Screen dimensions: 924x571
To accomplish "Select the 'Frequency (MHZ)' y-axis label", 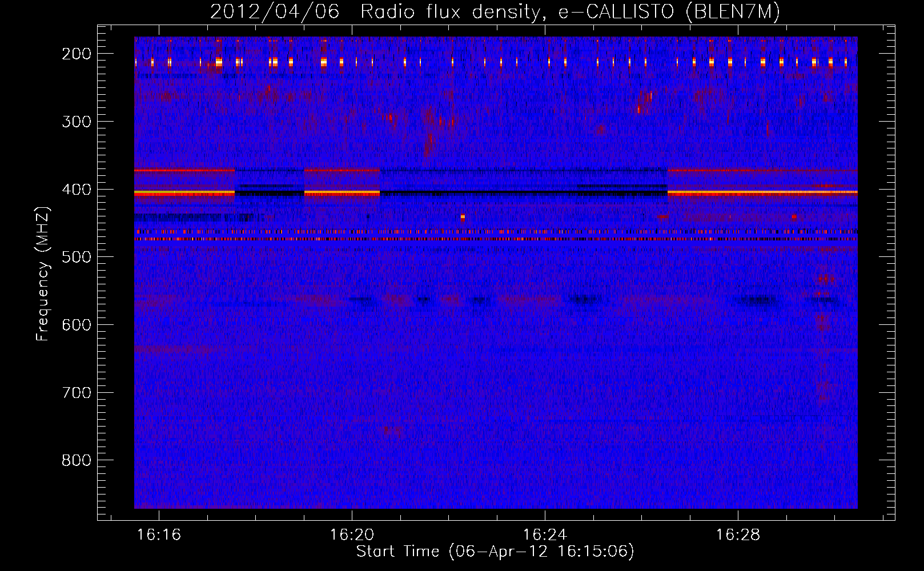I will [43, 274].
